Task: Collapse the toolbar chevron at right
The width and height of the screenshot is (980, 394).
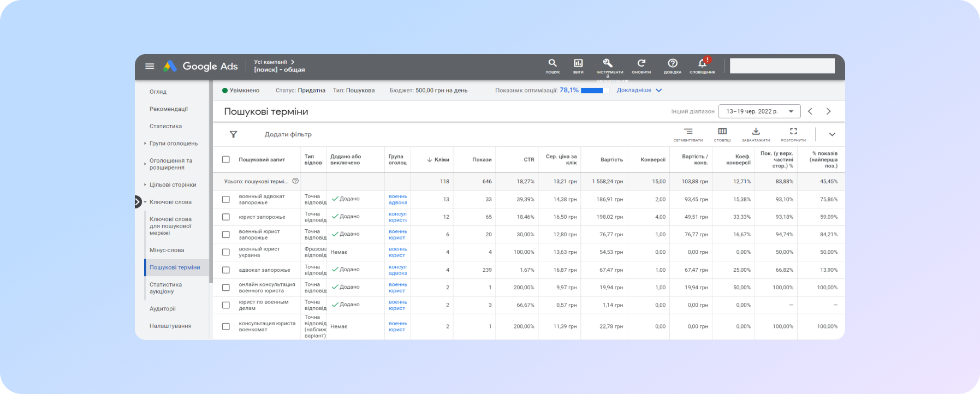Action: (x=832, y=134)
